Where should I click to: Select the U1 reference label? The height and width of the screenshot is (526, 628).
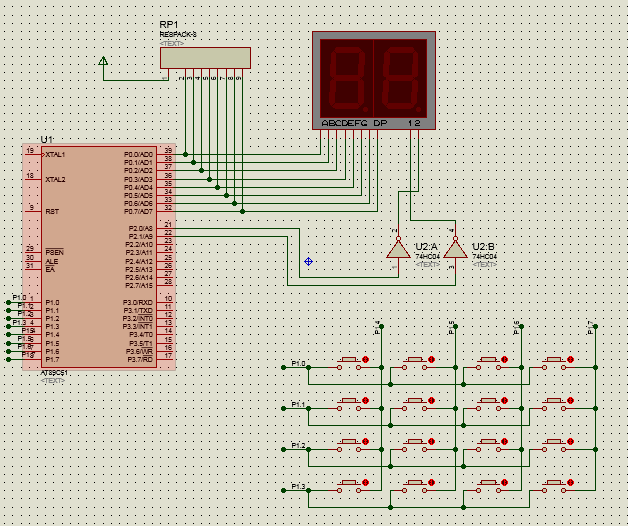[x=46, y=139]
